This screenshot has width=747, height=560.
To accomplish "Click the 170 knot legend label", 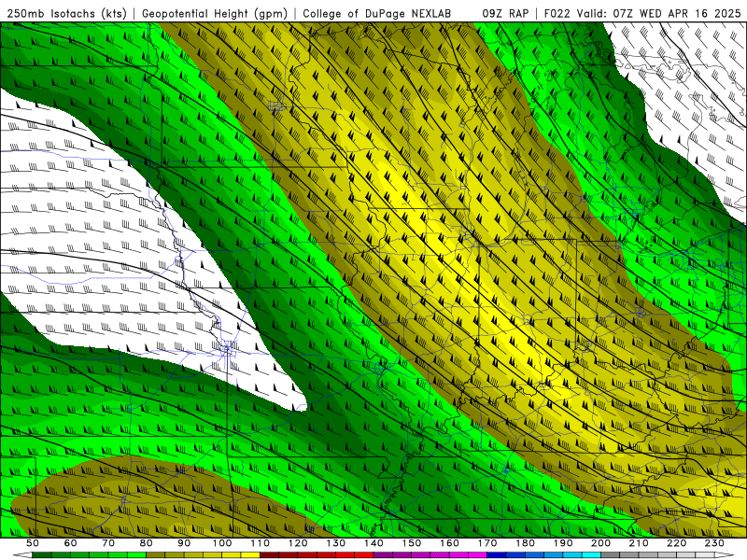I will pyautogui.click(x=487, y=543).
